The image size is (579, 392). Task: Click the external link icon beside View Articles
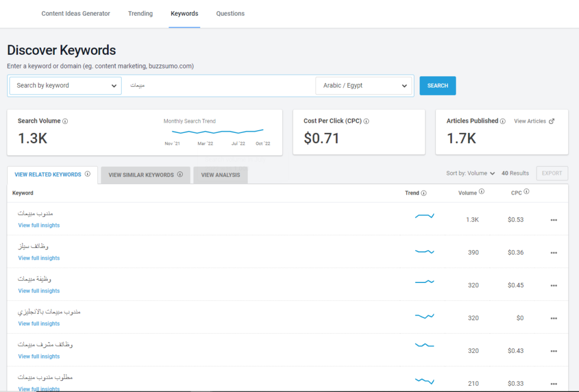coord(552,121)
